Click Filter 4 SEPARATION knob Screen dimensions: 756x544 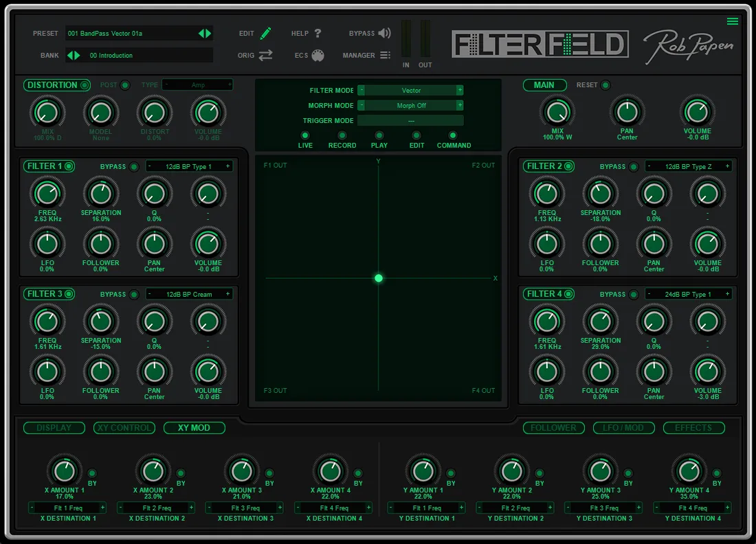[x=600, y=321]
